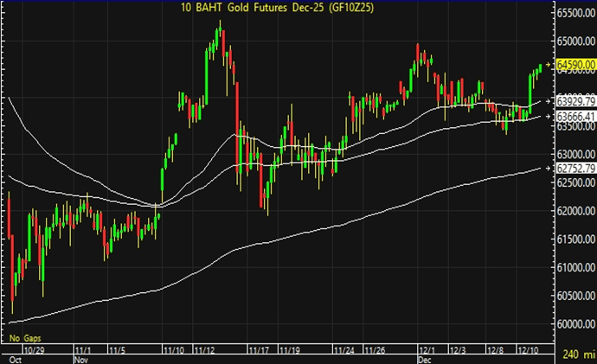The width and height of the screenshot is (597, 364).
Task: Click the 11/24 date label on time axis
Action: tap(343, 349)
